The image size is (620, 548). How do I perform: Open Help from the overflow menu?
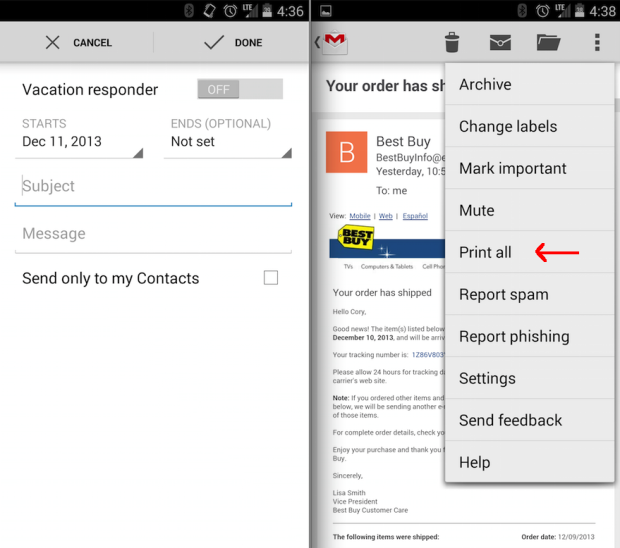click(529, 461)
